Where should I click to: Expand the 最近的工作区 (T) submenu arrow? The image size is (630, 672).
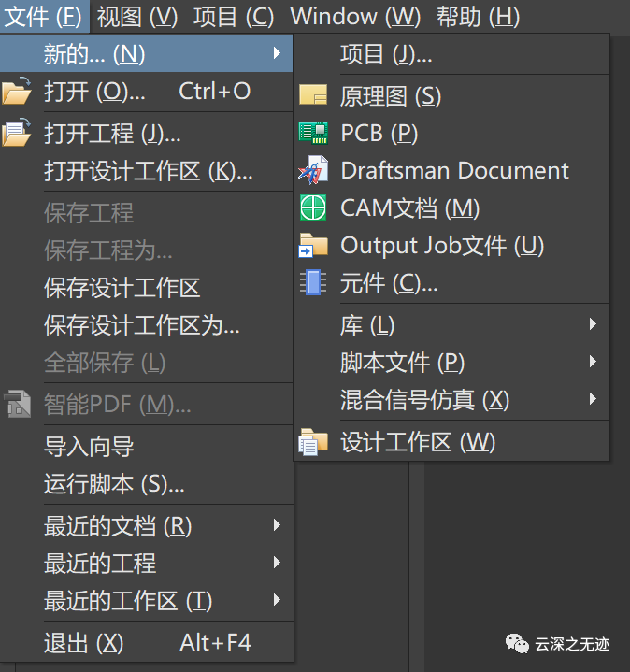tap(277, 600)
